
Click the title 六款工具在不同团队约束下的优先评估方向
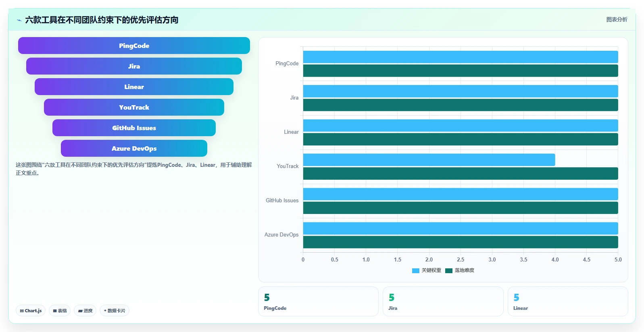click(102, 20)
